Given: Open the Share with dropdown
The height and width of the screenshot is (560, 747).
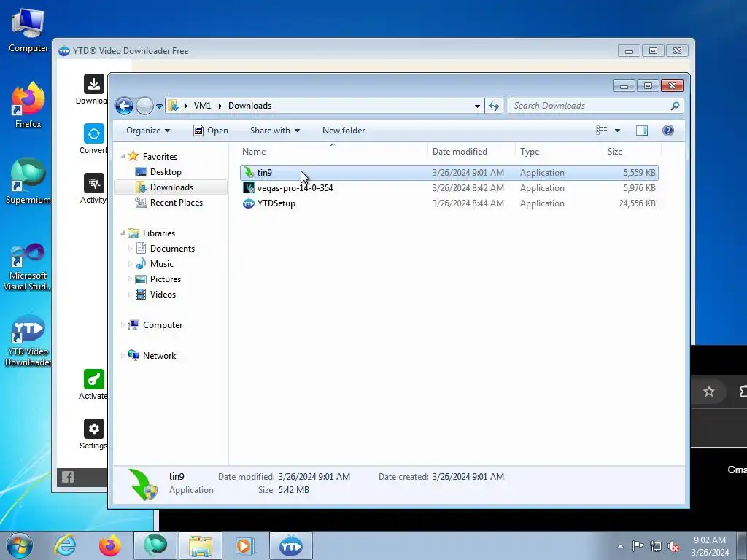Looking at the screenshot, I should [275, 131].
